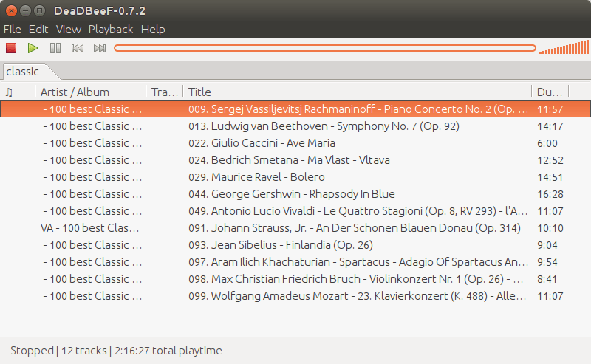Screen dimensions: 591x364
Task: Open the Help menu
Action: point(153,30)
